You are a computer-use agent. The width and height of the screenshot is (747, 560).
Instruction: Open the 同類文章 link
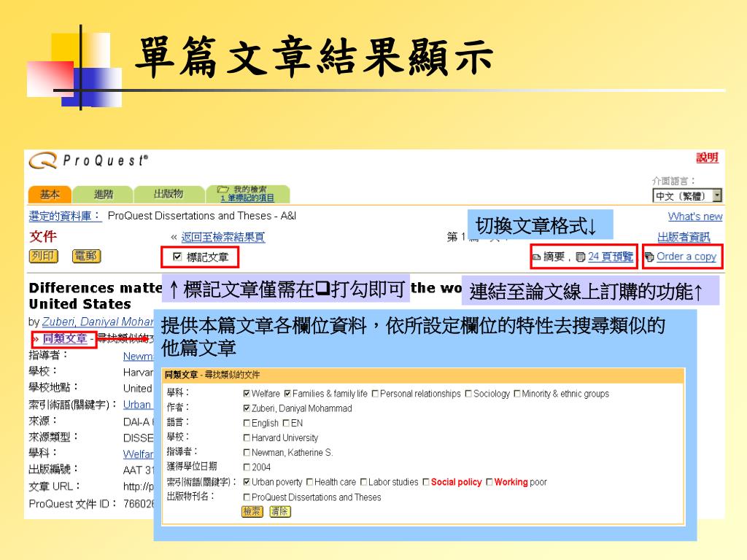point(65,338)
